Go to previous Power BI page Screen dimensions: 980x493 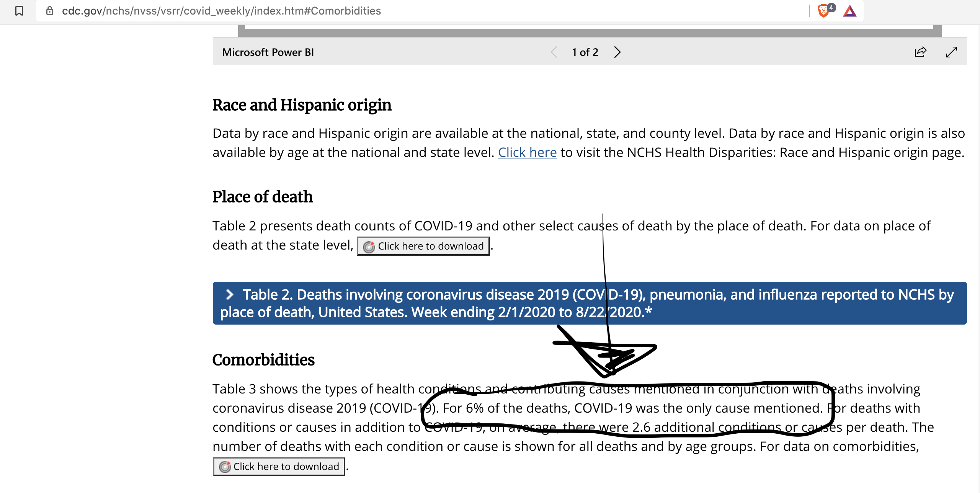(x=554, y=52)
